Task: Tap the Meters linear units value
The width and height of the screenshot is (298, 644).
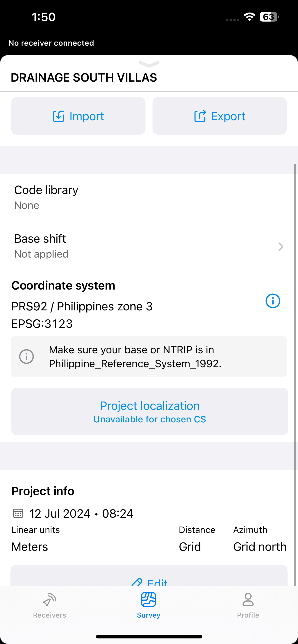Action: (x=29, y=547)
